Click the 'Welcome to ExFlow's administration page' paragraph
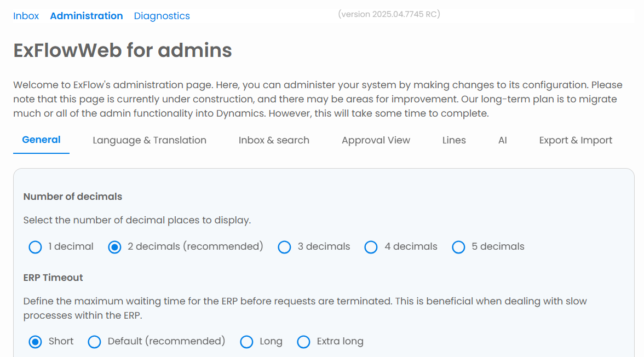Image resolution: width=644 pixels, height=357 pixels. pyautogui.click(x=318, y=99)
